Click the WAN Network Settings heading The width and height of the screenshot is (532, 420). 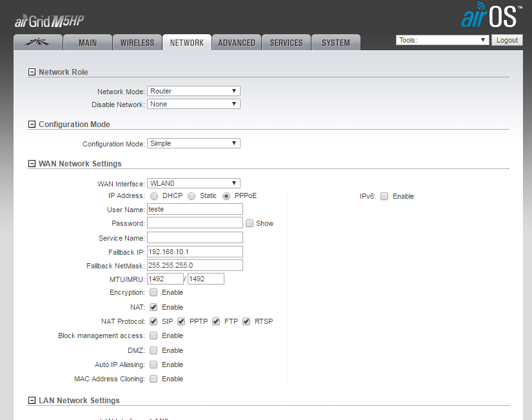tap(80, 164)
